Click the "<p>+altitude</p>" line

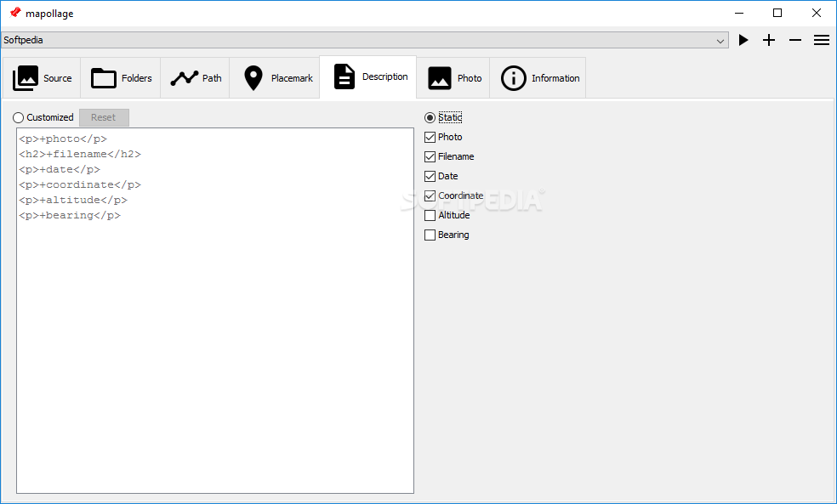pyautogui.click(x=73, y=200)
